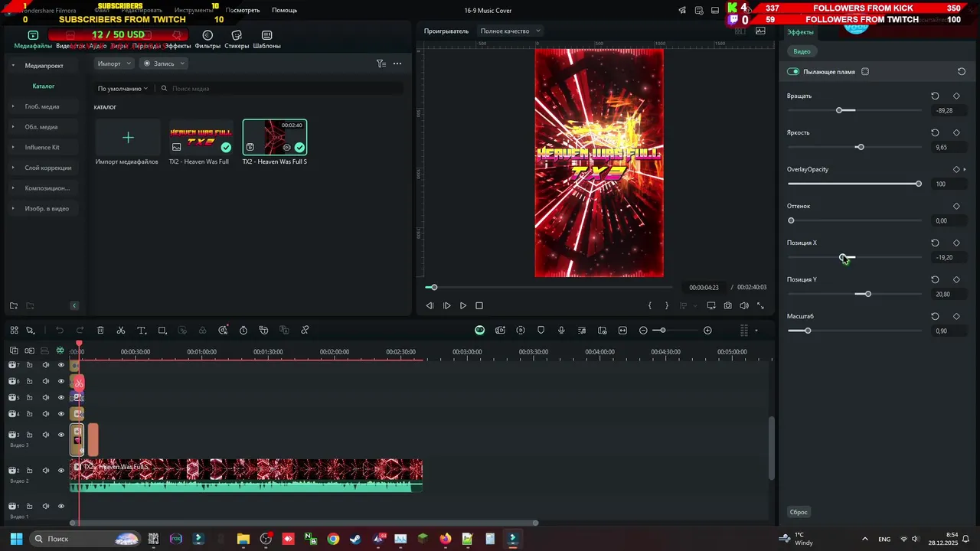Screen dimensions: 980x551
Task: Reset the whole Пылающее пламя effect
Action: tap(962, 71)
